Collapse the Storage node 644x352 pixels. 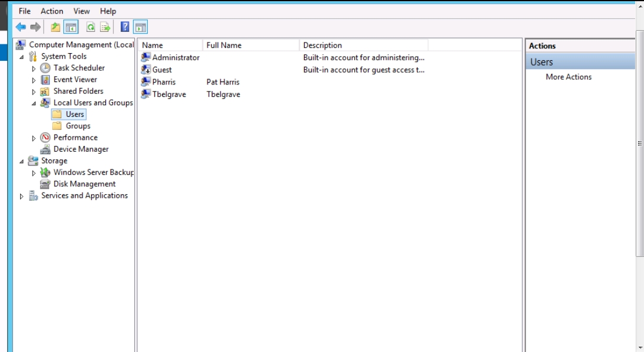(21, 162)
